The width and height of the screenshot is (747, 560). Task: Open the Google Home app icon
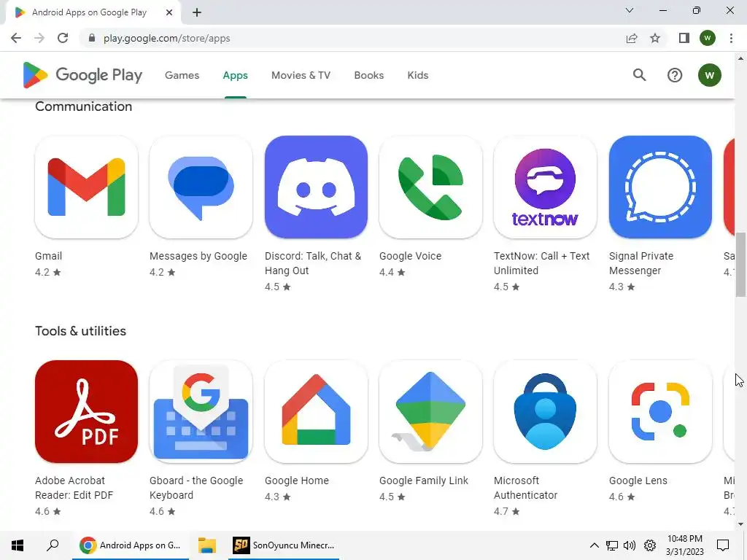[316, 411]
